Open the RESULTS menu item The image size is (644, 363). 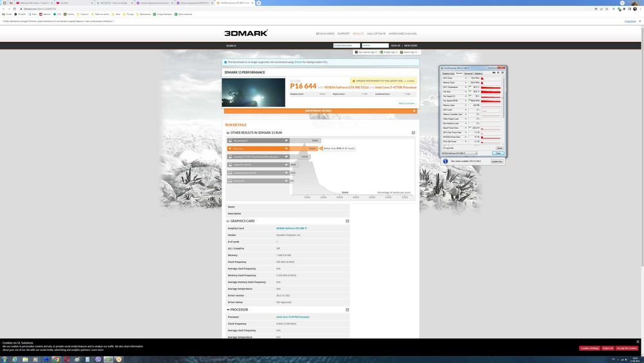pos(358,34)
